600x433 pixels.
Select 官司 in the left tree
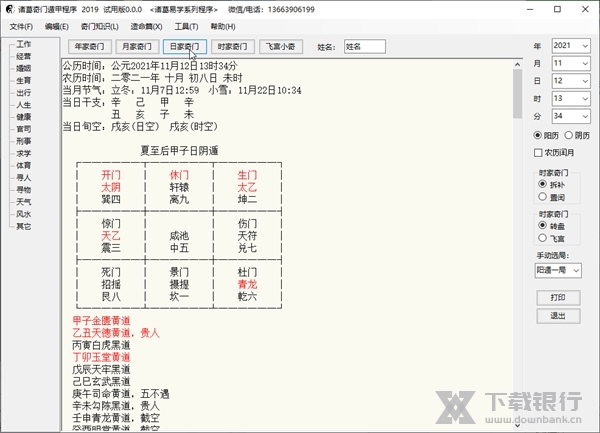[x=23, y=129]
